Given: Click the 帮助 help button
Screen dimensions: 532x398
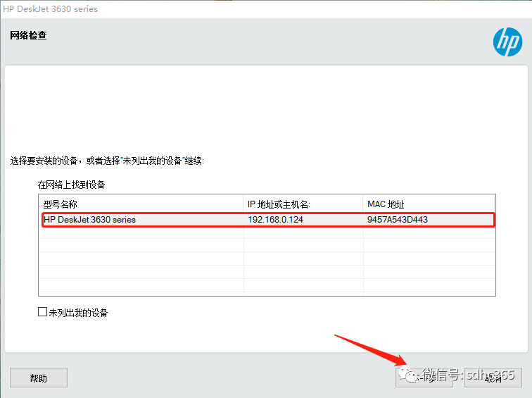Looking at the screenshot, I should [38, 378].
